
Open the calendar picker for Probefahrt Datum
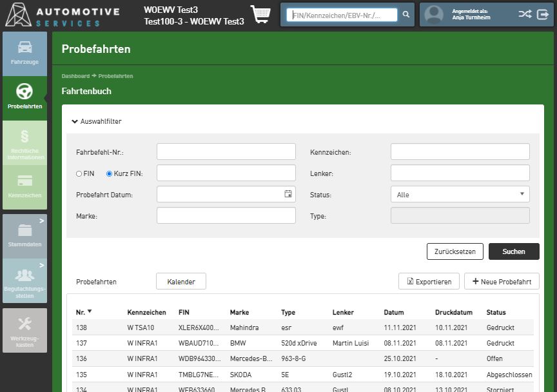288,194
